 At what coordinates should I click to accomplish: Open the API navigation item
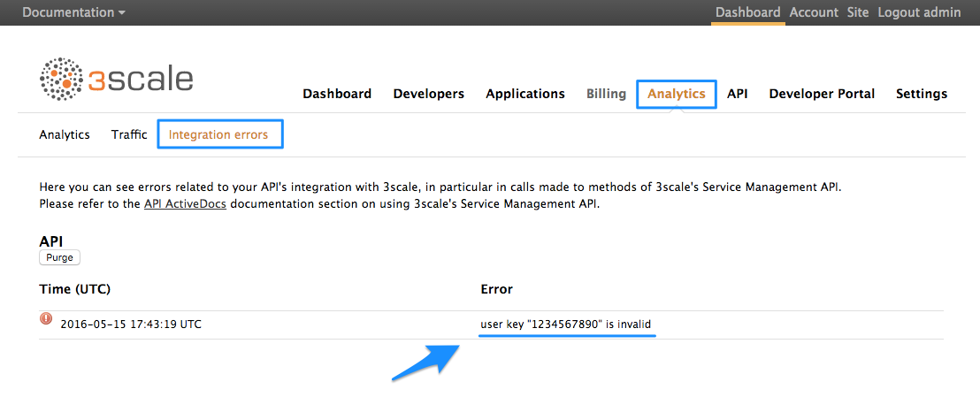click(x=738, y=94)
